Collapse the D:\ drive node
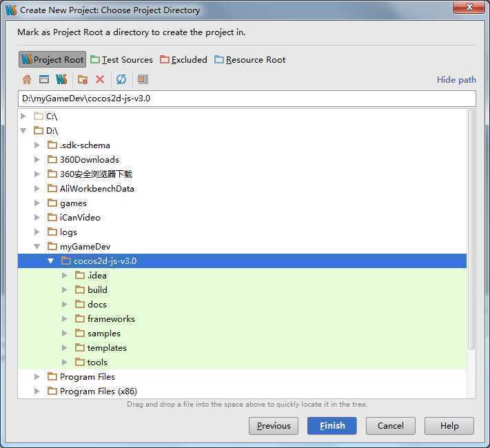490x448 pixels. (x=23, y=131)
